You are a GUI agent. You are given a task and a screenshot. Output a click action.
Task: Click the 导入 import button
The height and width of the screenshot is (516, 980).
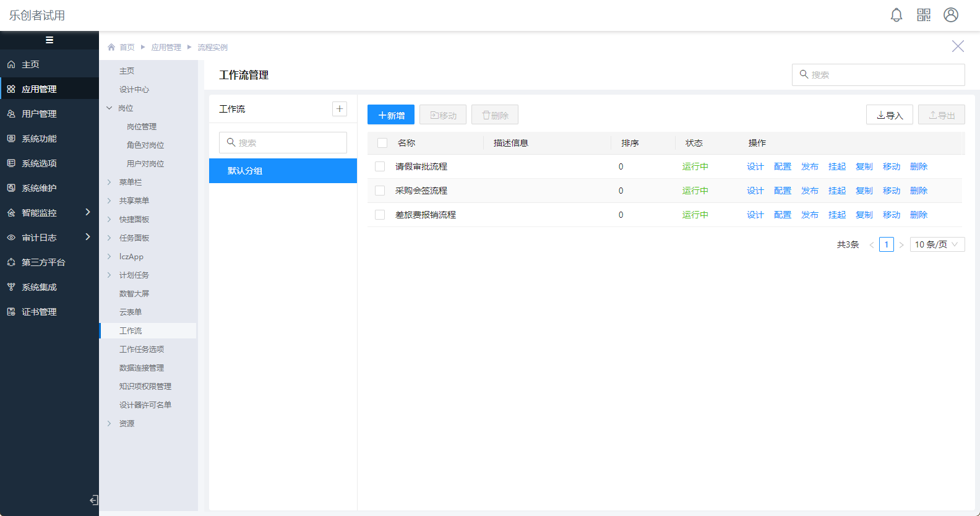[x=889, y=115]
